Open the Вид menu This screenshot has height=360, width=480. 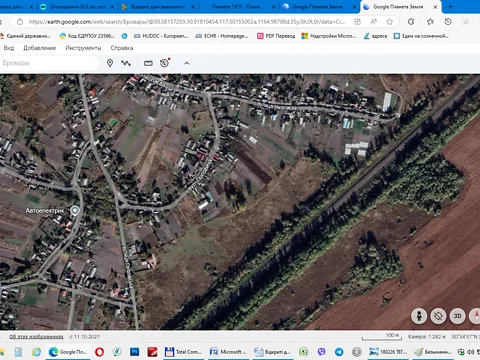[x=9, y=48]
